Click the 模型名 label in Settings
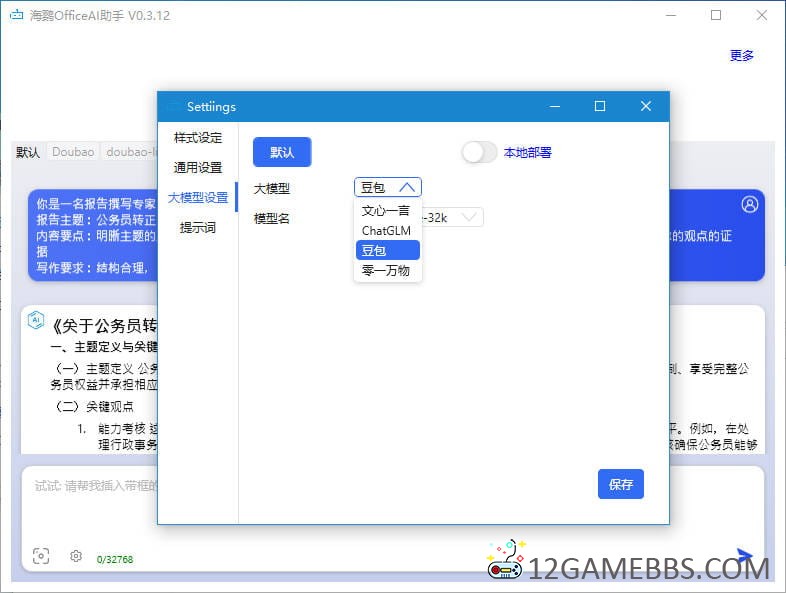Screen dimensions: 786x593 point(272,218)
